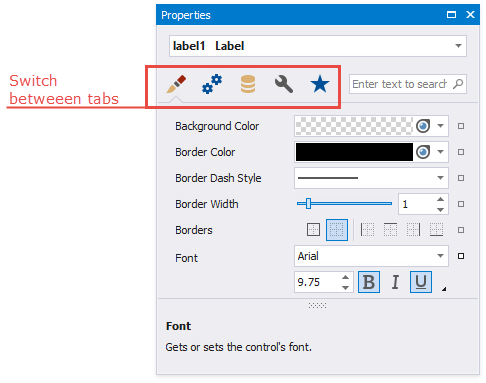
Task: Toggle Underline font style
Action: pos(421,282)
